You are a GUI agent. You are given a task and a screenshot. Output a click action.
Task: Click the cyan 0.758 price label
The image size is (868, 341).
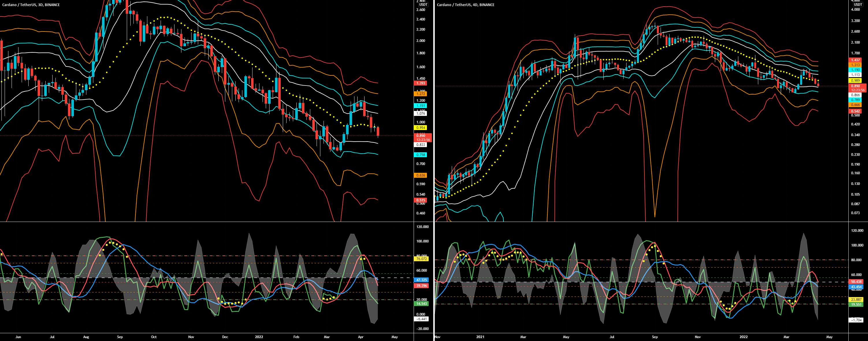tap(421, 155)
